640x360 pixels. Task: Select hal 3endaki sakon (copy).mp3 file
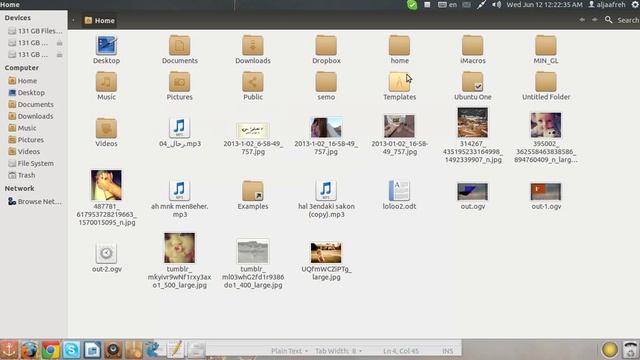(x=326, y=191)
